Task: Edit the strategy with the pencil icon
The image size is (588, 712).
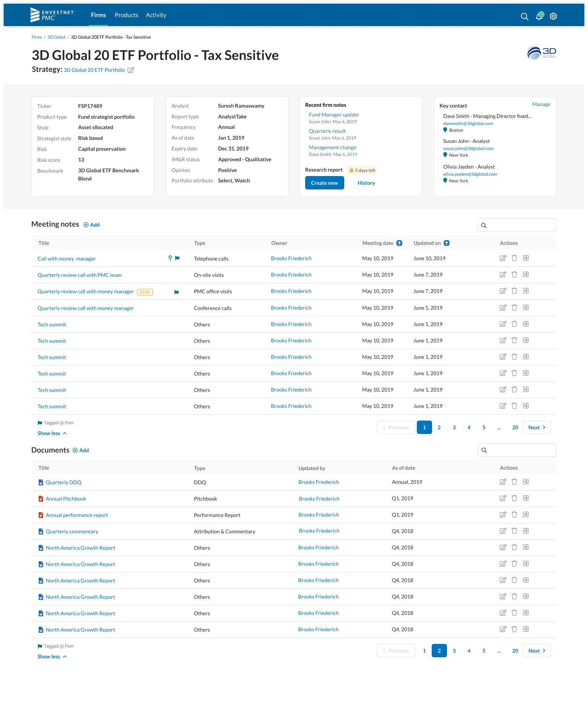Action: pyautogui.click(x=131, y=70)
